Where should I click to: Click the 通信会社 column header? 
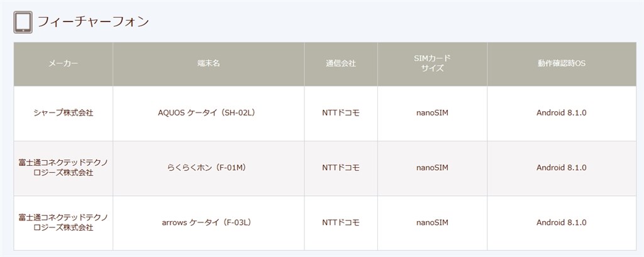pos(341,63)
